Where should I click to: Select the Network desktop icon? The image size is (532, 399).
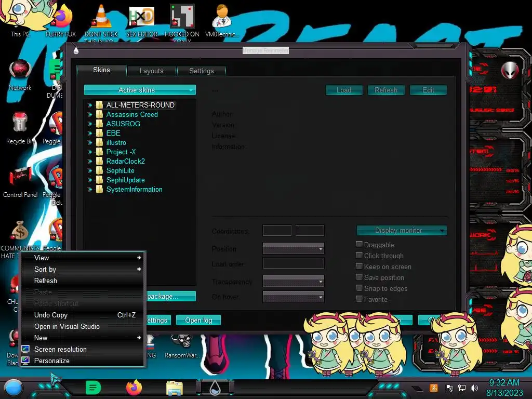pos(20,75)
